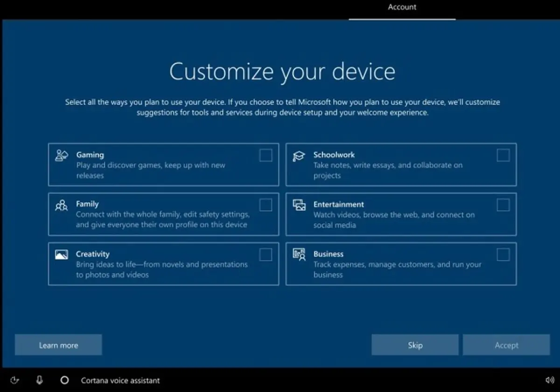Click the Learn more button
Viewport: 560px width, 392px height.
click(x=58, y=345)
